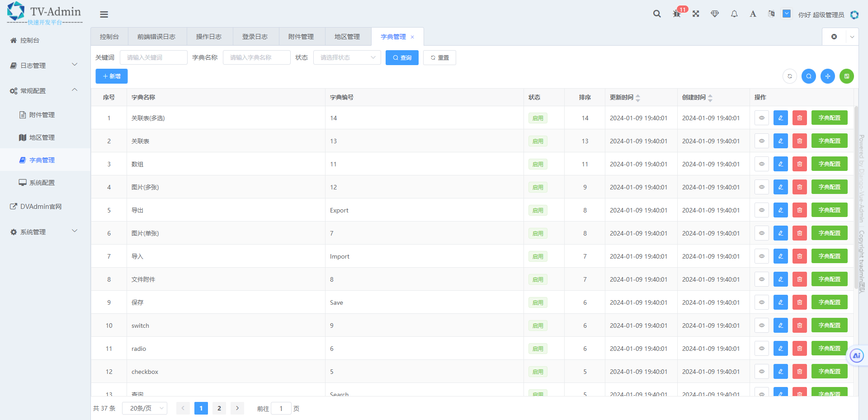Expand the 系统管理 sidebar menu

[45, 232]
